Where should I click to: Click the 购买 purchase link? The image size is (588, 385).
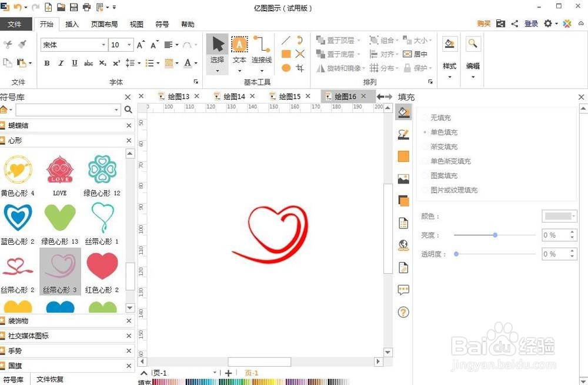pyautogui.click(x=483, y=24)
